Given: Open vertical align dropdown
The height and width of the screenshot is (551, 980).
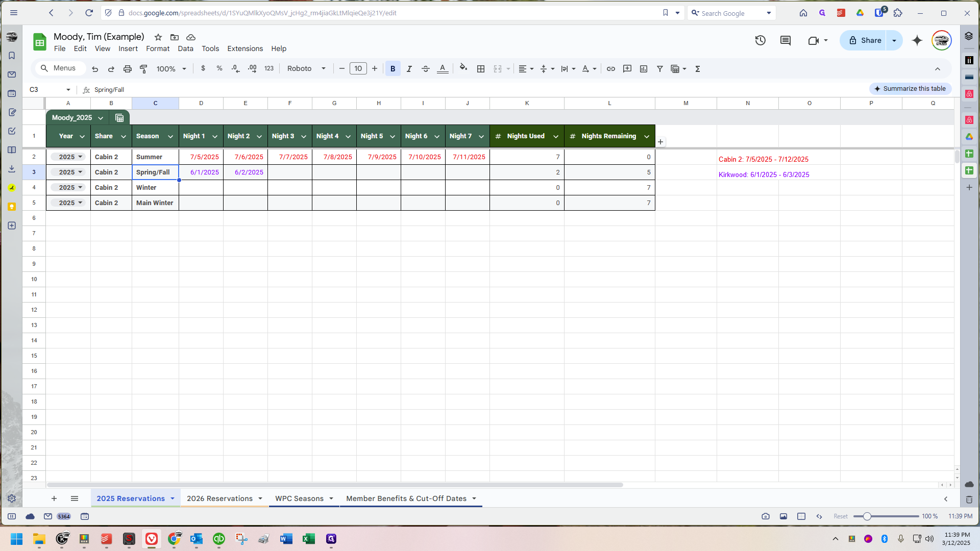Looking at the screenshot, I should click(547, 69).
